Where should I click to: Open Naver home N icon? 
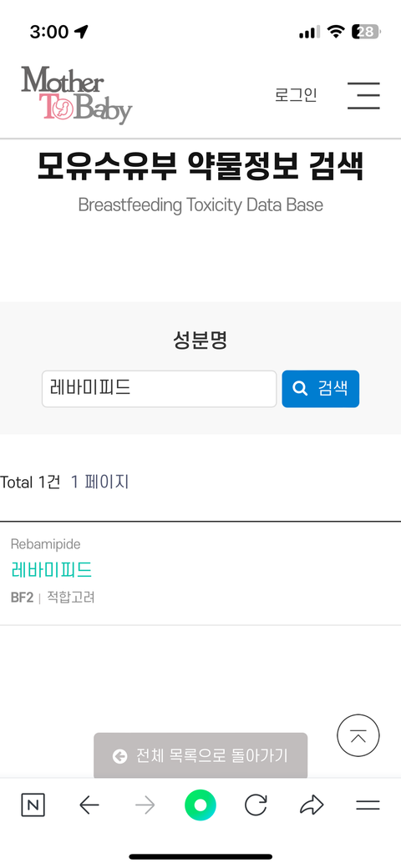[x=33, y=805]
